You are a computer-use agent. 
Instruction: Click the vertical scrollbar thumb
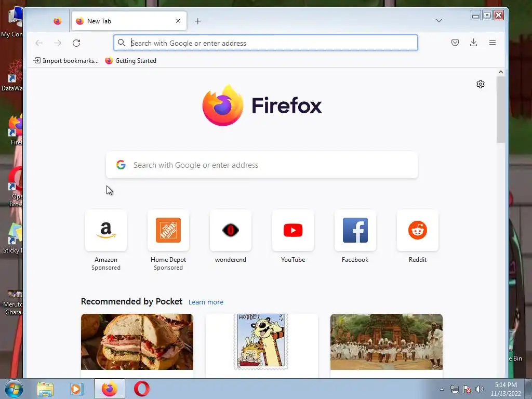pyautogui.click(x=500, y=110)
